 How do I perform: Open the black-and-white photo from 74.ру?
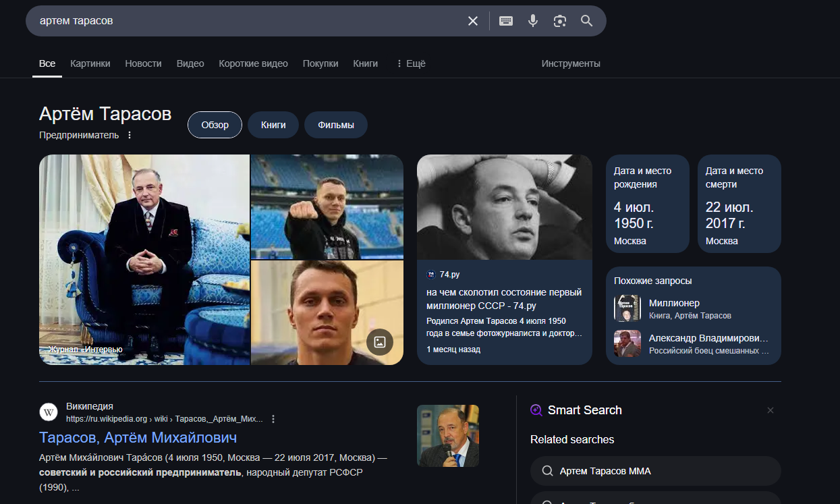pyautogui.click(x=505, y=207)
